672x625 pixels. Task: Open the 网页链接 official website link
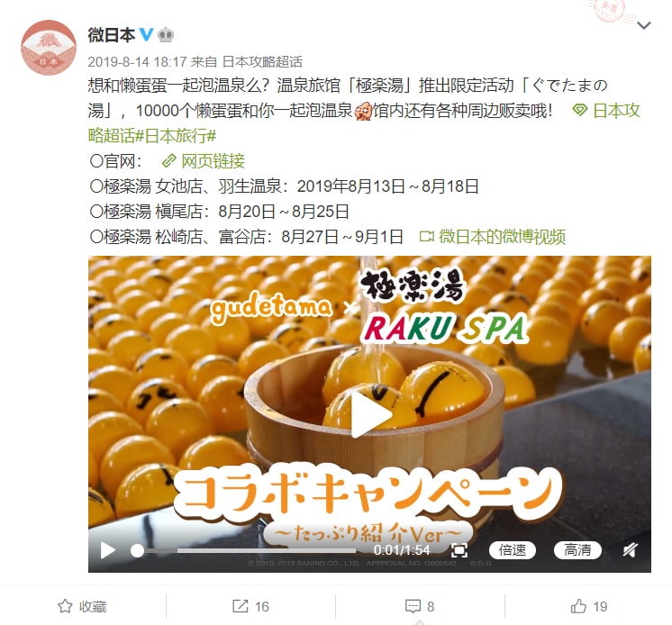204,161
